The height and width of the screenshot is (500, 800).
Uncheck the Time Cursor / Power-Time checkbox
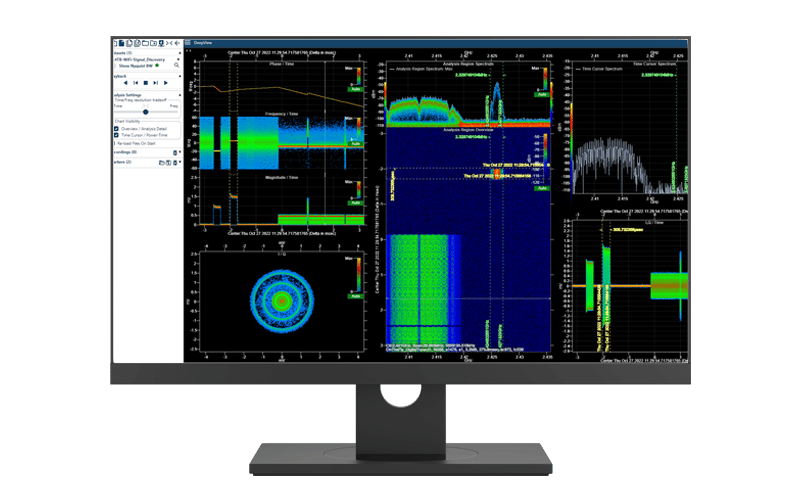click(x=117, y=134)
